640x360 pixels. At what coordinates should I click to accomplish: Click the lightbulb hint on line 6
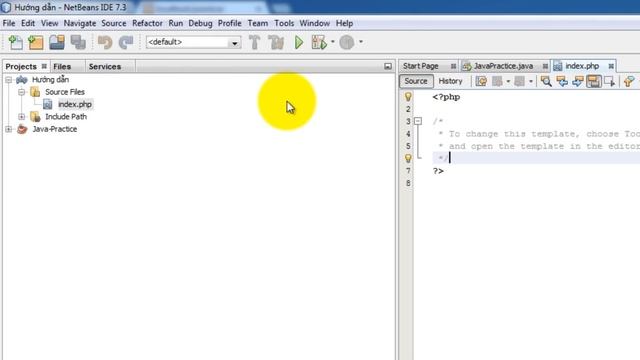(408, 158)
